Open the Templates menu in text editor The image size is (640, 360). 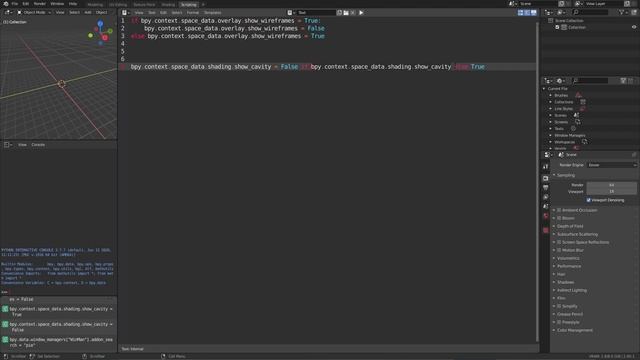pos(212,13)
